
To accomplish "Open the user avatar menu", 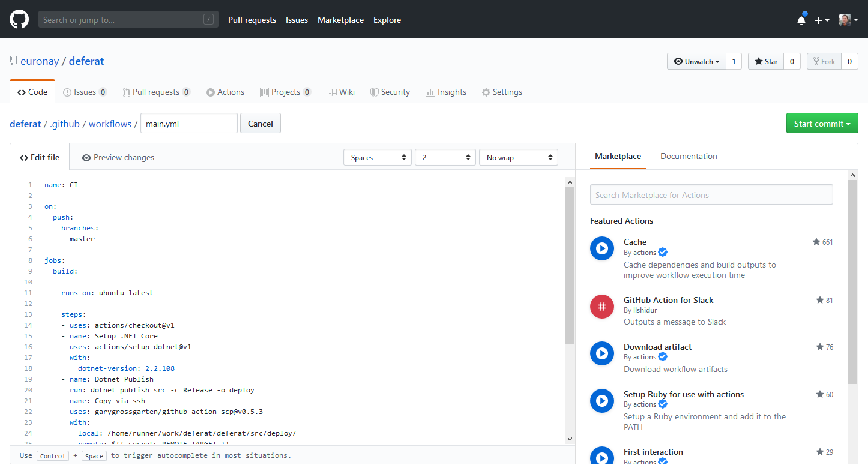I will pyautogui.click(x=849, y=20).
